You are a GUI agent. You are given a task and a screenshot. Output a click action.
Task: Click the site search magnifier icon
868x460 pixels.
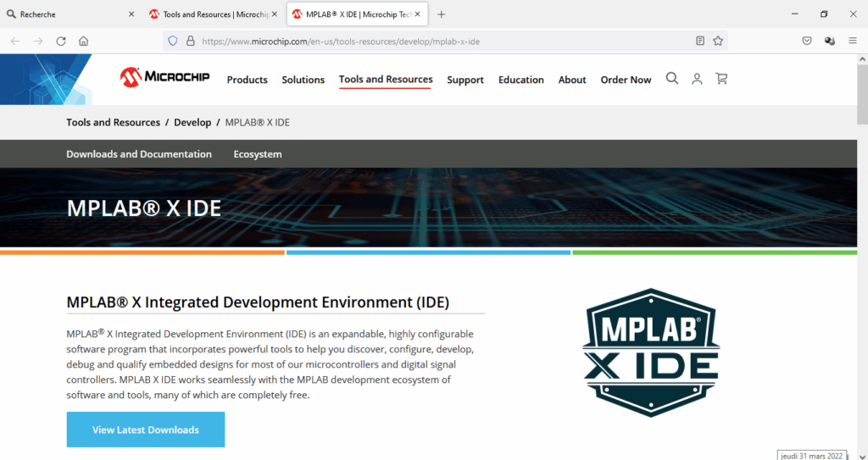pos(672,79)
